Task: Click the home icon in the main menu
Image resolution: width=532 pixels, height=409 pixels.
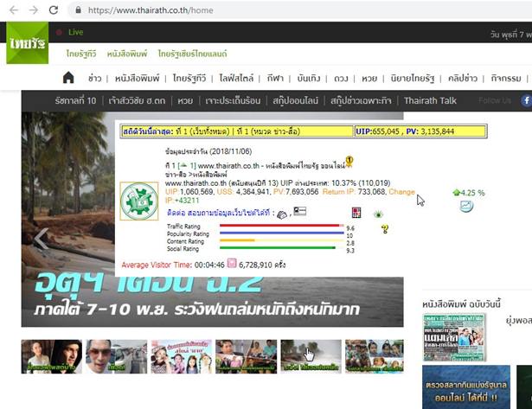Action: [68, 78]
